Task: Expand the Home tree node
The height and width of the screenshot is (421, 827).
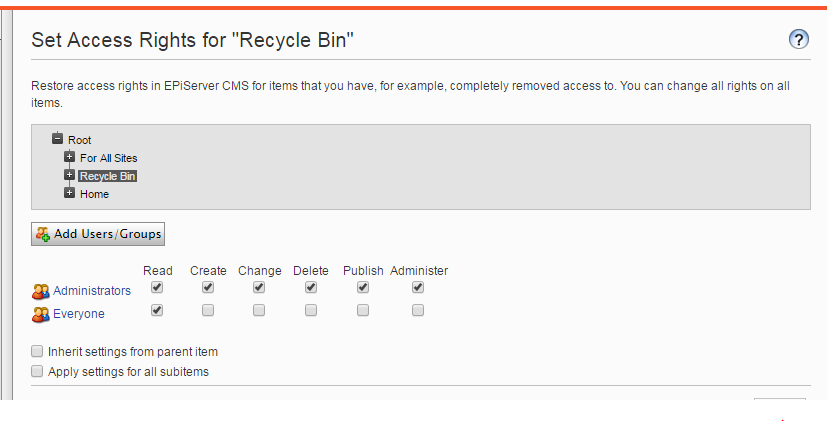Action: pyautogui.click(x=70, y=193)
